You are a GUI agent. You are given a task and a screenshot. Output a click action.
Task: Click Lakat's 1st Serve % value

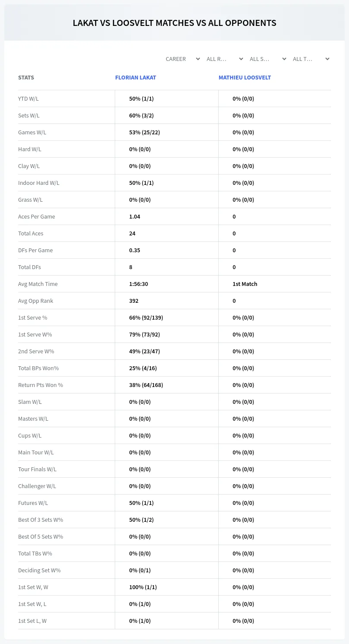pos(146,317)
